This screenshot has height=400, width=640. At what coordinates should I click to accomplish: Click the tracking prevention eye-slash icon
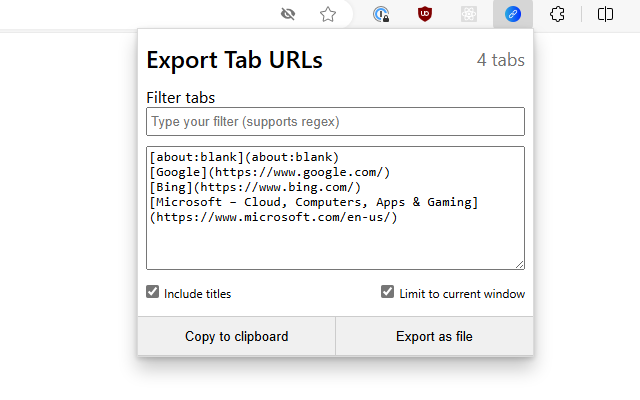click(289, 14)
